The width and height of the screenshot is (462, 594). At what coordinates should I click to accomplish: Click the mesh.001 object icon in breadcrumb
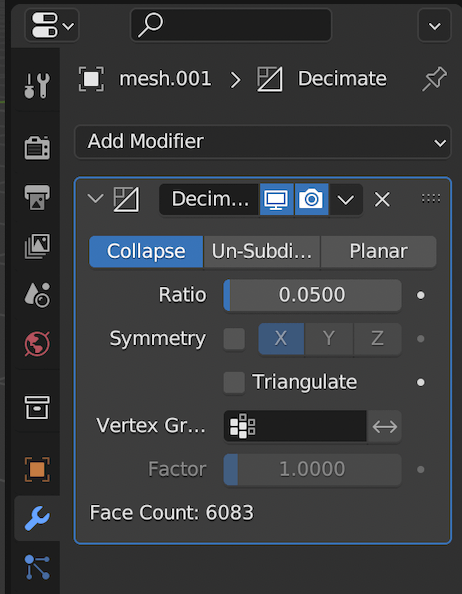coord(91,79)
